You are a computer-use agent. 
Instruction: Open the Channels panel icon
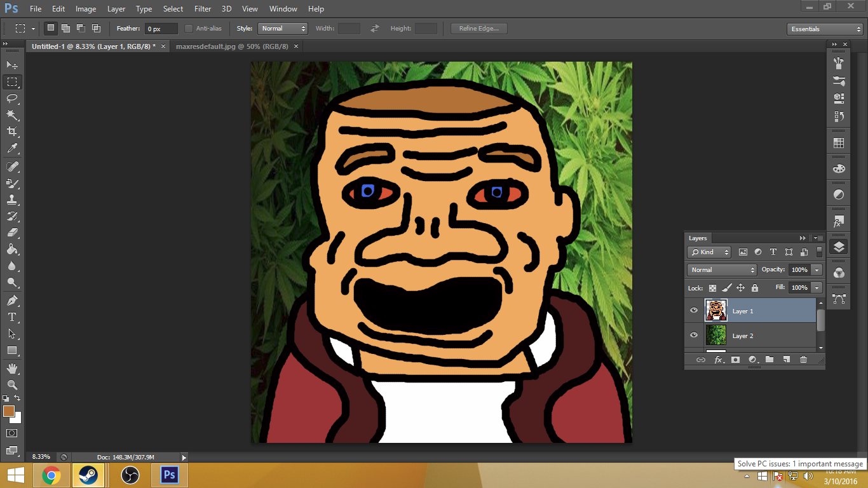click(839, 273)
